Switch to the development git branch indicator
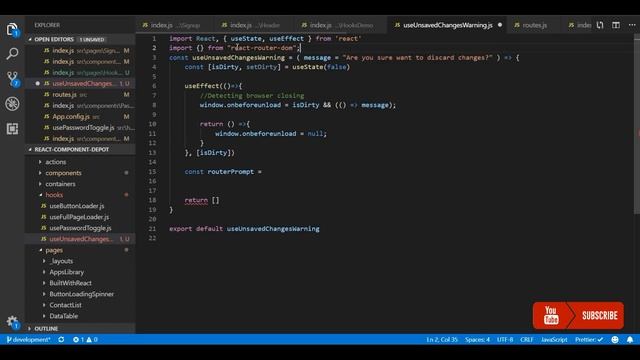 pos(28,339)
